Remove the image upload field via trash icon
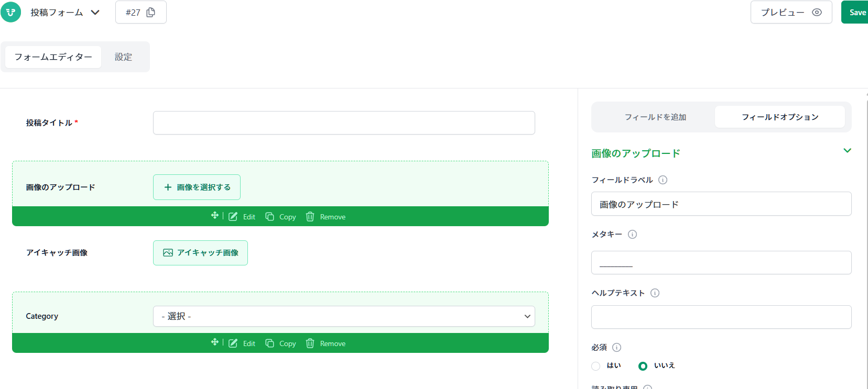The width and height of the screenshot is (868, 389). [310, 217]
